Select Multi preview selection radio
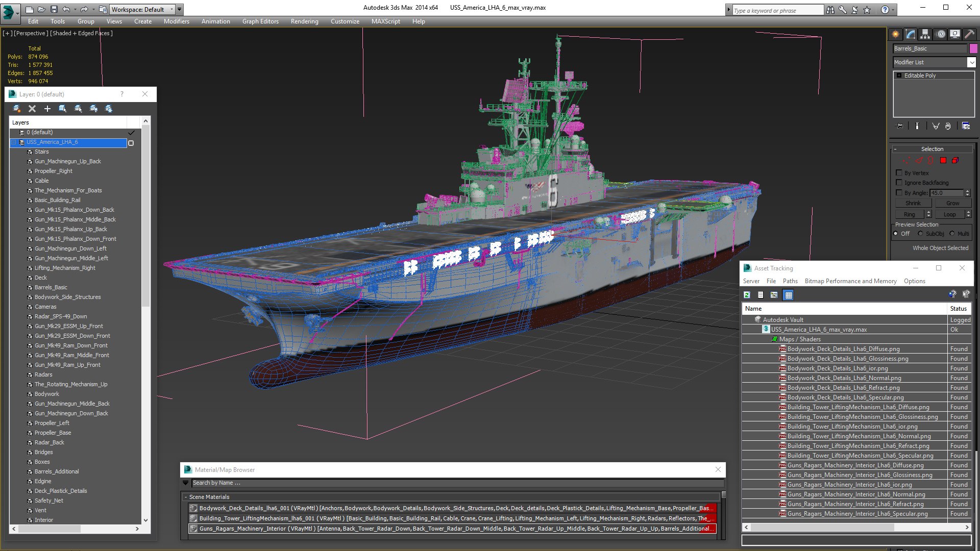The width and height of the screenshot is (980, 551). click(952, 234)
